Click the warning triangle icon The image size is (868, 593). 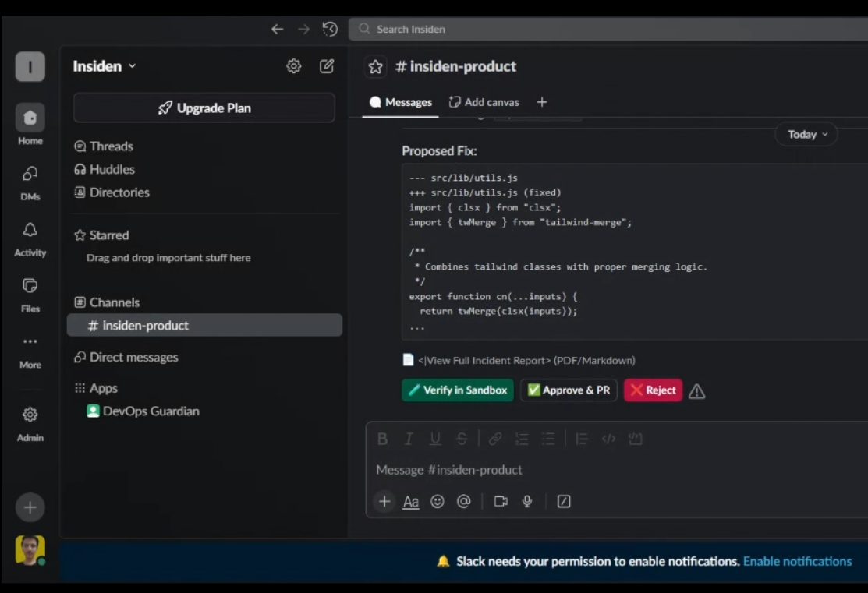pyautogui.click(x=696, y=391)
